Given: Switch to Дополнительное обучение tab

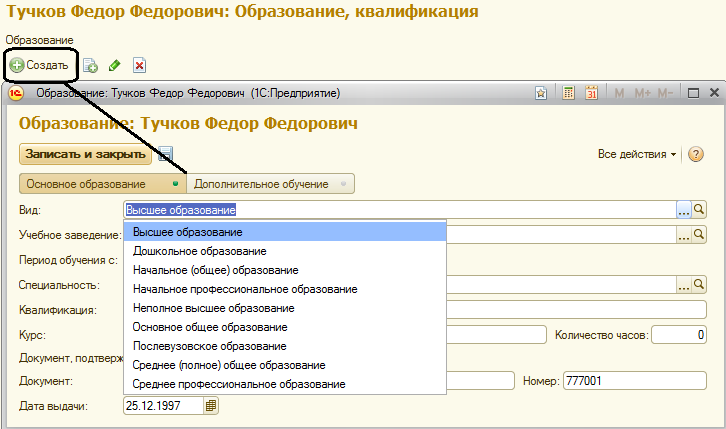Looking at the screenshot, I should 270,184.
